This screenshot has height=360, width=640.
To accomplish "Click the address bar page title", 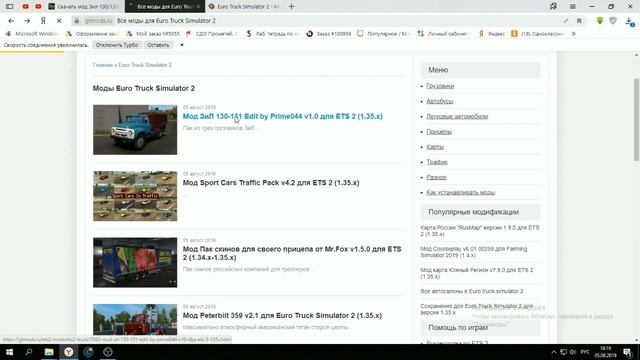I will 166,20.
